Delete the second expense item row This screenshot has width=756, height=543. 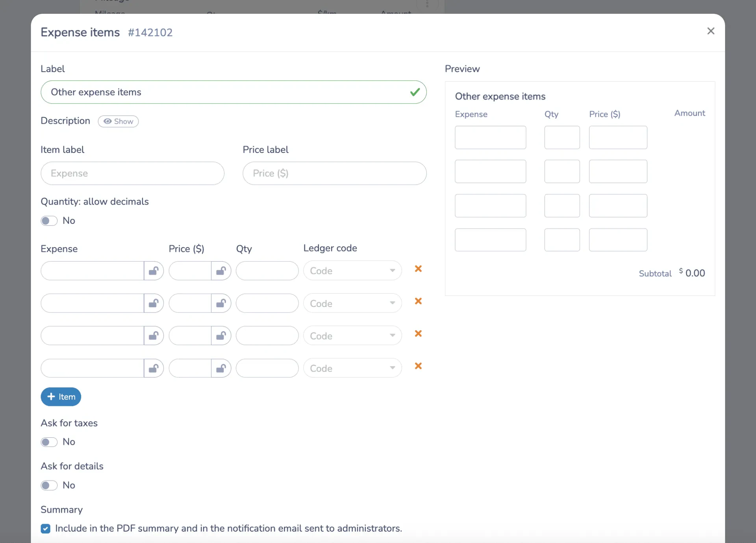pyautogui.click(x=418, y=301)
